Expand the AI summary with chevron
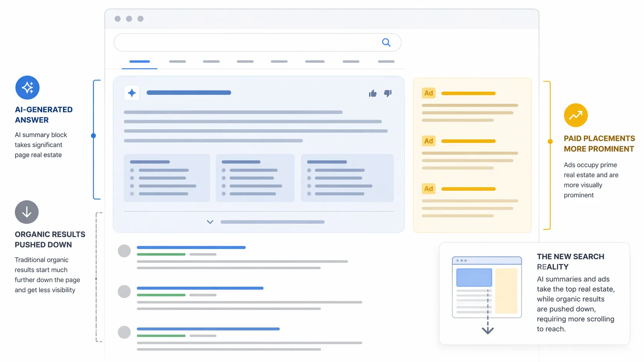Image resolution: width=644 pixels, height=362 pixels. (x=210, y=222)
